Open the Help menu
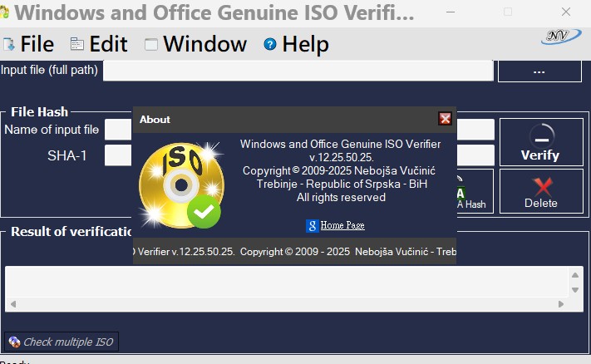591x364 pixels. tap(296, 44)
